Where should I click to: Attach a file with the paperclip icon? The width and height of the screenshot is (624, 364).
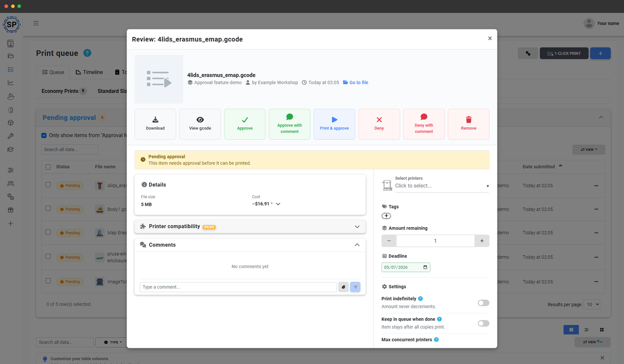tap(343, 287)
